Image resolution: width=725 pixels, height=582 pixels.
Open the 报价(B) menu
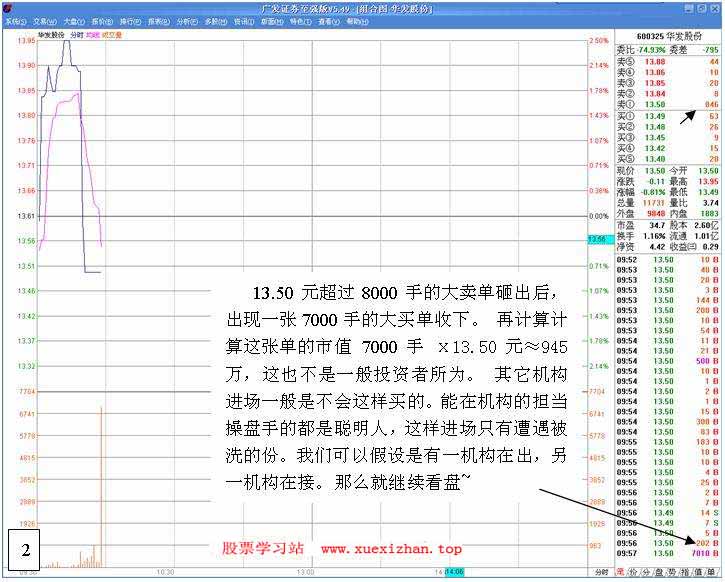pyautogui.click(x=102, y=21)
